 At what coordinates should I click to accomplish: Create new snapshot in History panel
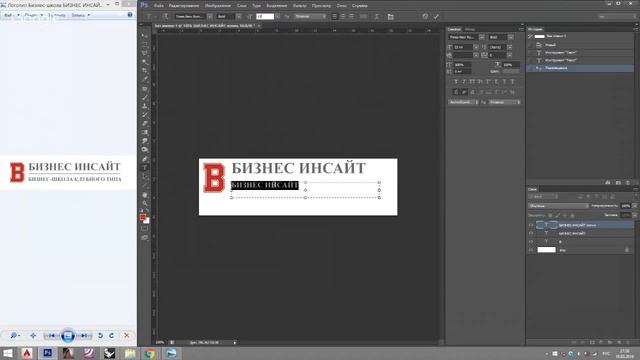(x=618, y=182)
